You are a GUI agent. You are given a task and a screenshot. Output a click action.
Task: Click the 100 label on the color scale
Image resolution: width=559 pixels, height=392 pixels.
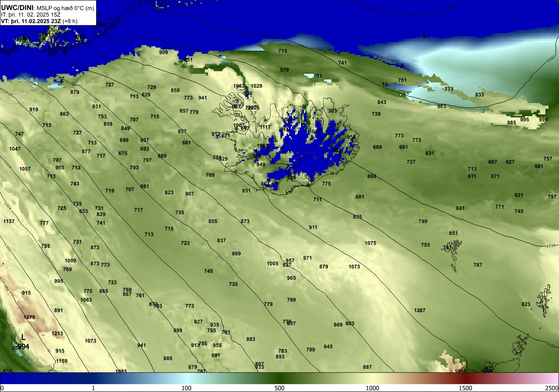pos(186,388)
